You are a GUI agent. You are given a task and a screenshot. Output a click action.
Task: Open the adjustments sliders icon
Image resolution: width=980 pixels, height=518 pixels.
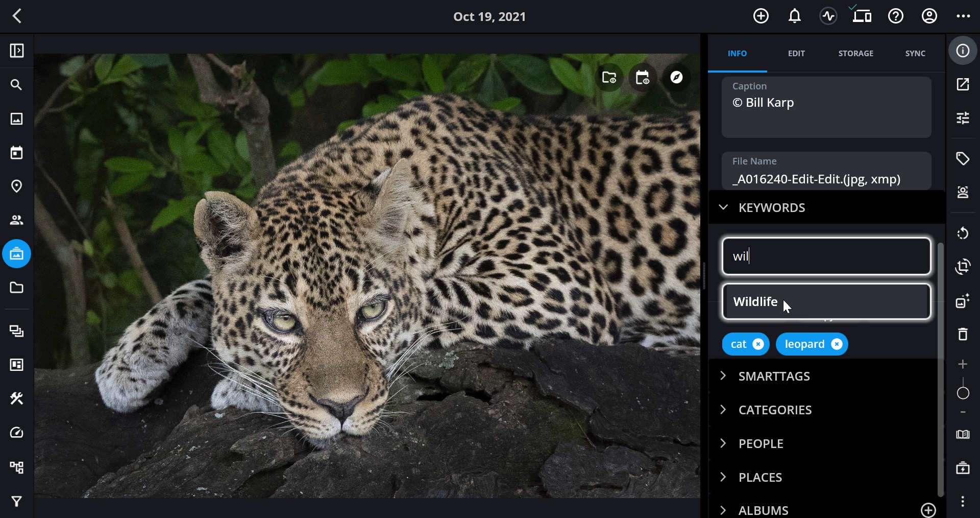point(963,118)
